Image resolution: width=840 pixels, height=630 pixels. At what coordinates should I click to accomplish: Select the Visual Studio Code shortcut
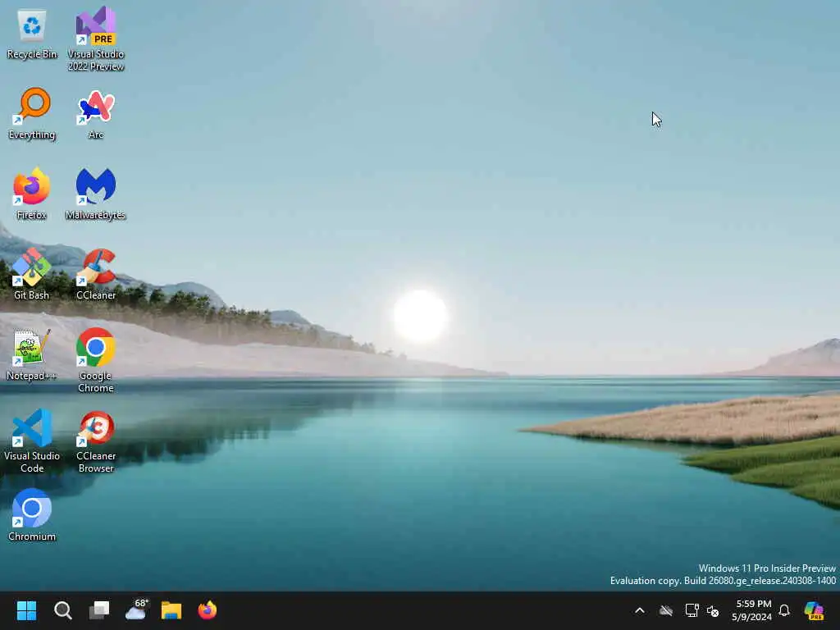[x=32, y=441]
